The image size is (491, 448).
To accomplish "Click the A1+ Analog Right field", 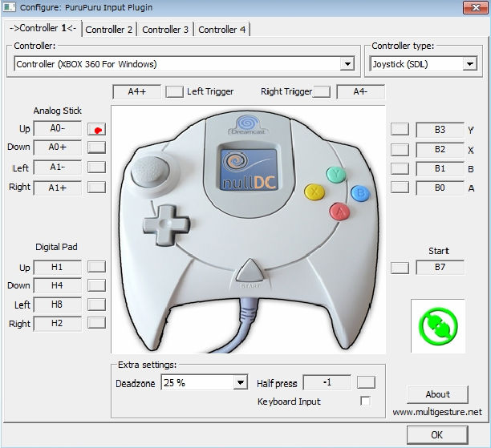I will [57, 188].
